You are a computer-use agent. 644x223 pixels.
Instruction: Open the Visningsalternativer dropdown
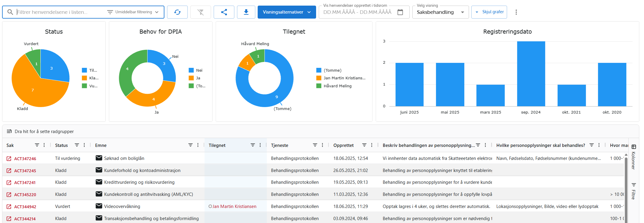point(287,12)
